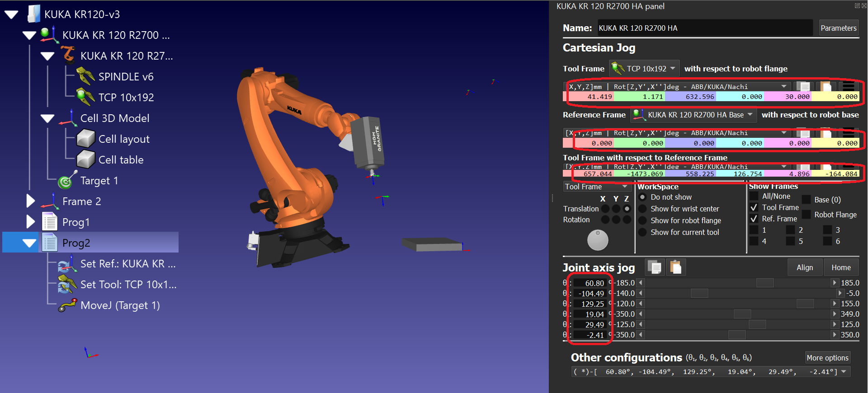Select Prog2 in the station tree
Viewport: 868px width, 393px height.
[76, 243]
